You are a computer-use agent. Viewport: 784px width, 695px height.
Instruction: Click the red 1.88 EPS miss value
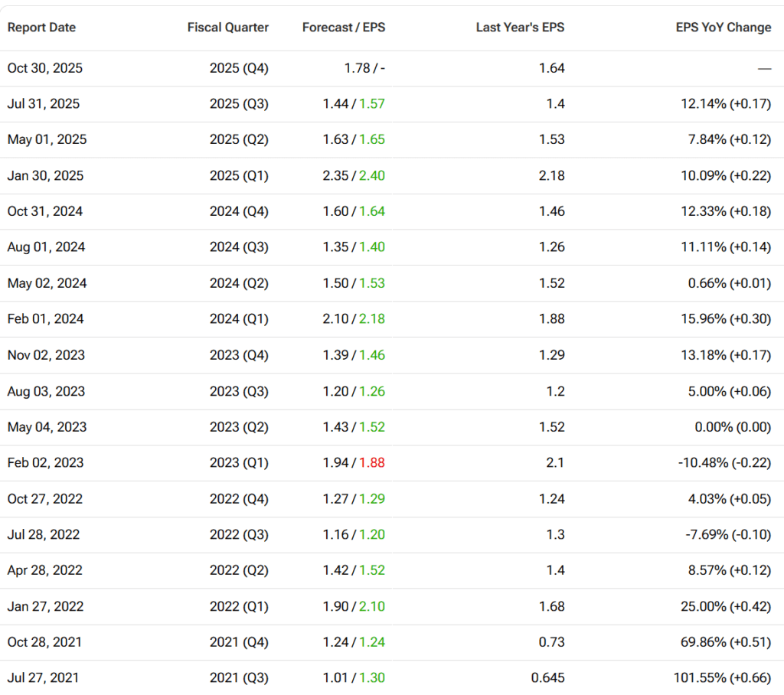tap(372, 463)
